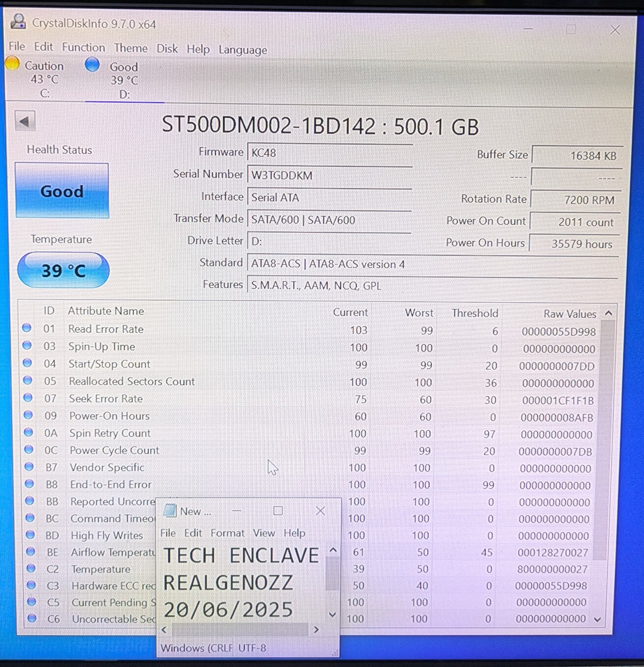644x667 pixels.
Task: Click the Power On Hours value box
Action: click(x=574, y=243)
